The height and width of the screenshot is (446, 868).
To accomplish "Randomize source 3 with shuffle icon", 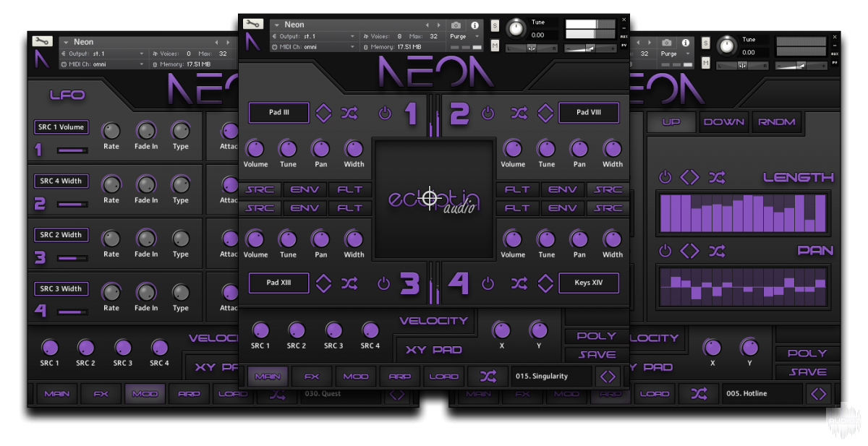I will (349, 283).
